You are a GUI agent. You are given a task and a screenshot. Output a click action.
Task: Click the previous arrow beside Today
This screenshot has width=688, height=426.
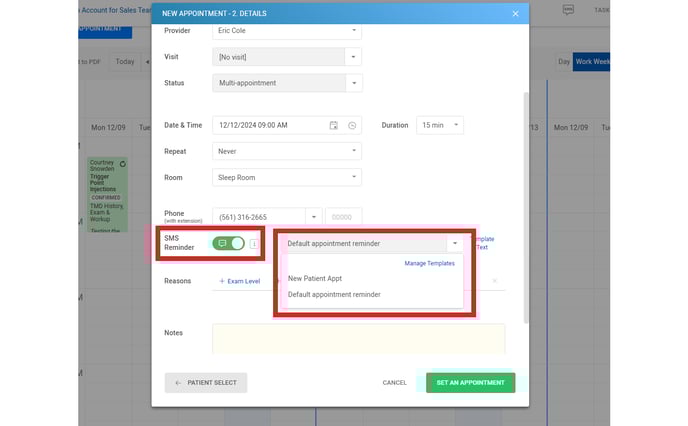coord(147,62)
